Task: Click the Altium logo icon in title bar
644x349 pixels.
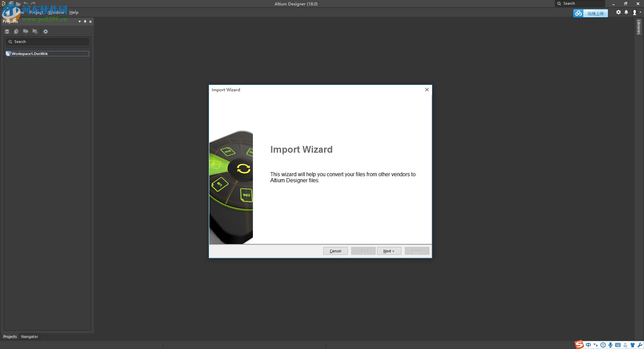Action: [4, 4]
